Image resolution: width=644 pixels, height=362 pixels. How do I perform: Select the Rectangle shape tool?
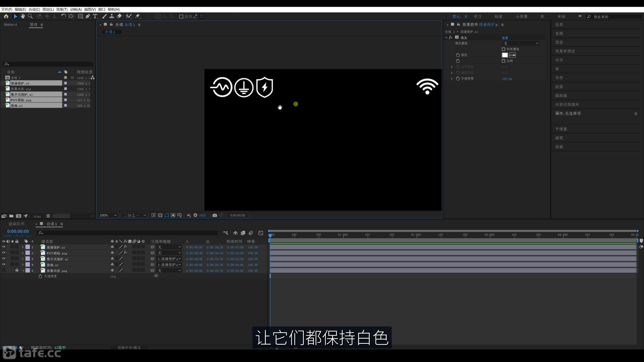(x=80, y=16)
